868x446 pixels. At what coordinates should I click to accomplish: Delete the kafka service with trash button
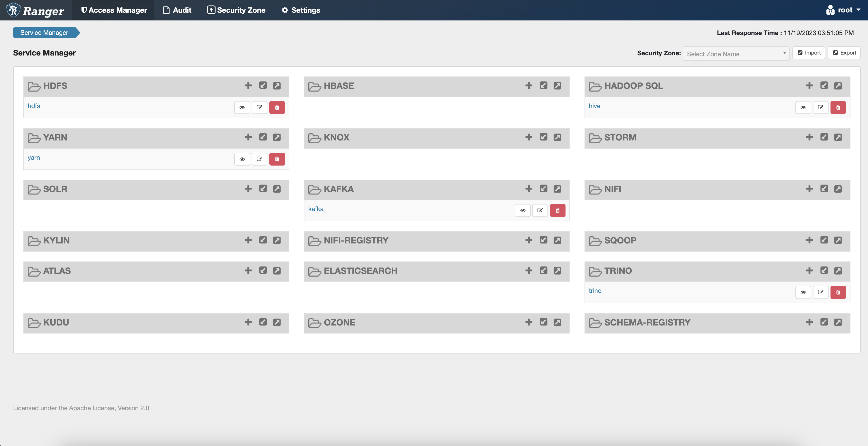pyautogui.click(x=557, y=211)
